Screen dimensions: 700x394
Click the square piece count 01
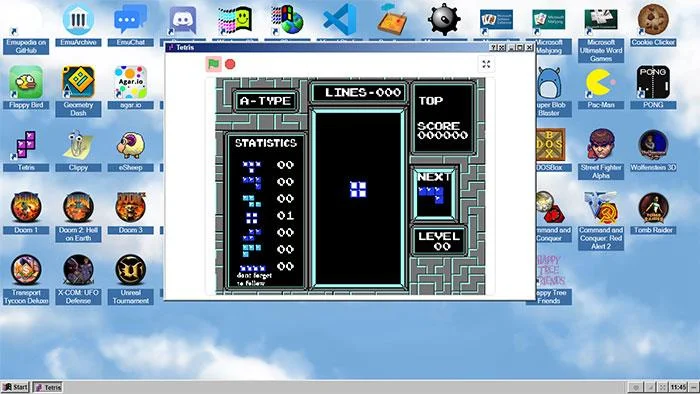(x=285, y=216)
